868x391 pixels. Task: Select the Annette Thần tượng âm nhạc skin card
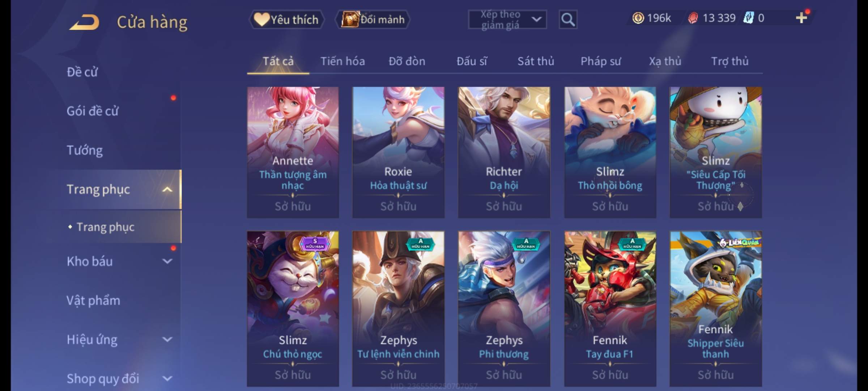click(x=293, y=152)
